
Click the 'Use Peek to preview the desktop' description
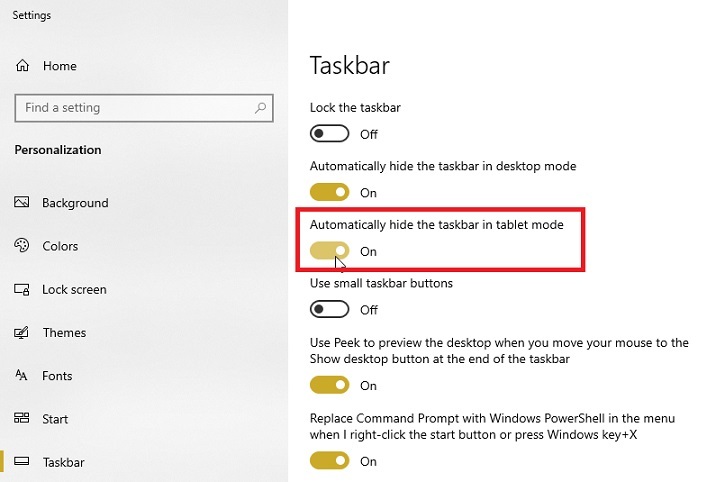pos(499,351)
